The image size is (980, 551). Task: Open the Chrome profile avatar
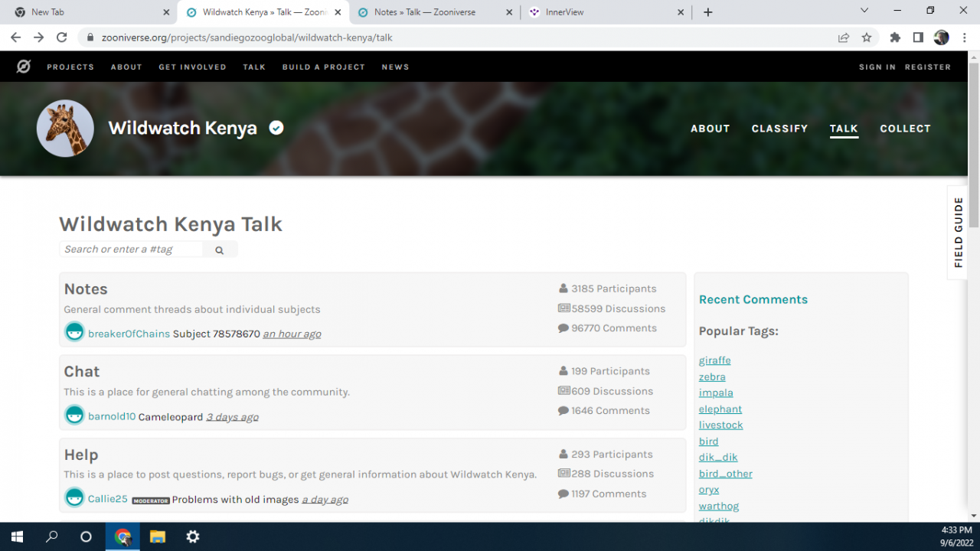(942, 37)
